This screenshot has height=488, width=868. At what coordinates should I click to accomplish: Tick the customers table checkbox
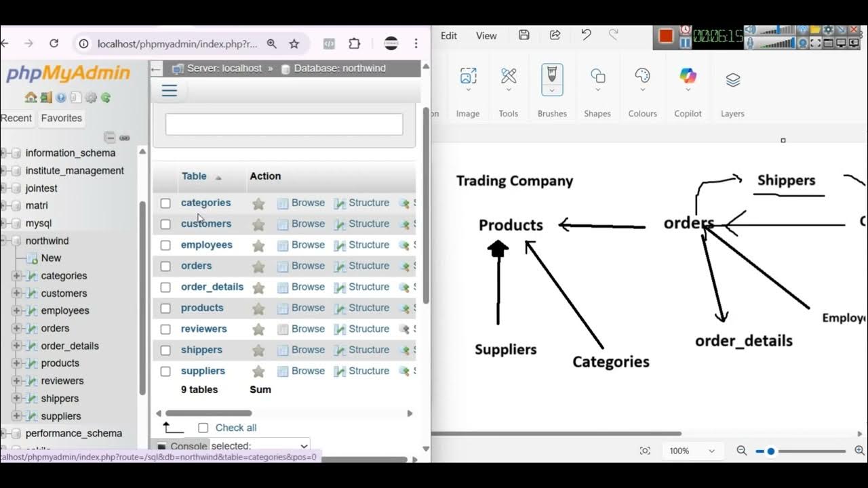(x=165, y=224)
